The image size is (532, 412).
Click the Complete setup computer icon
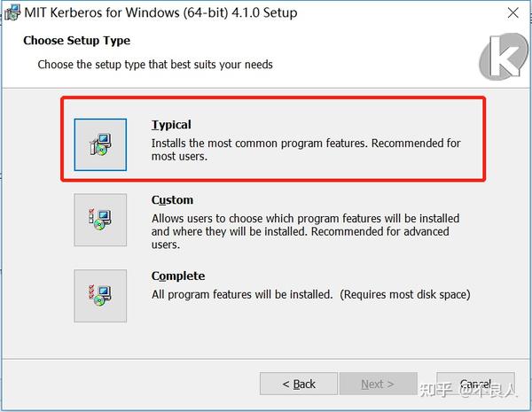100,296
